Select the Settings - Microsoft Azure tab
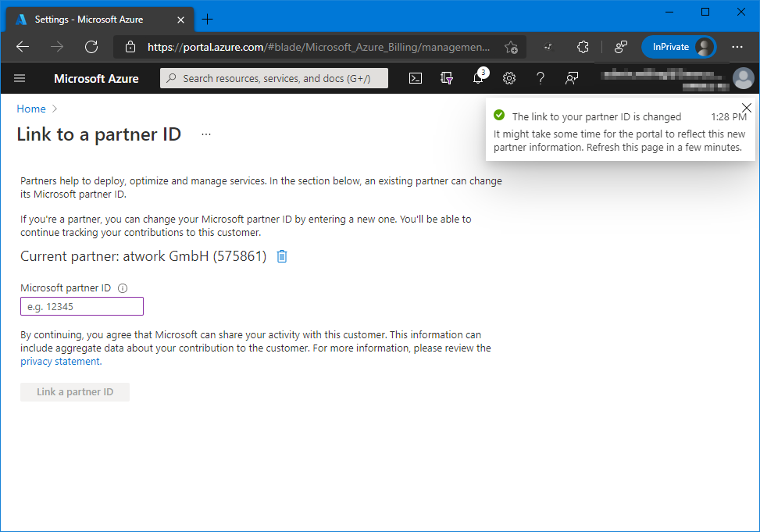The image size is (760, 532). pyautogui.click(x=100, y=20)
